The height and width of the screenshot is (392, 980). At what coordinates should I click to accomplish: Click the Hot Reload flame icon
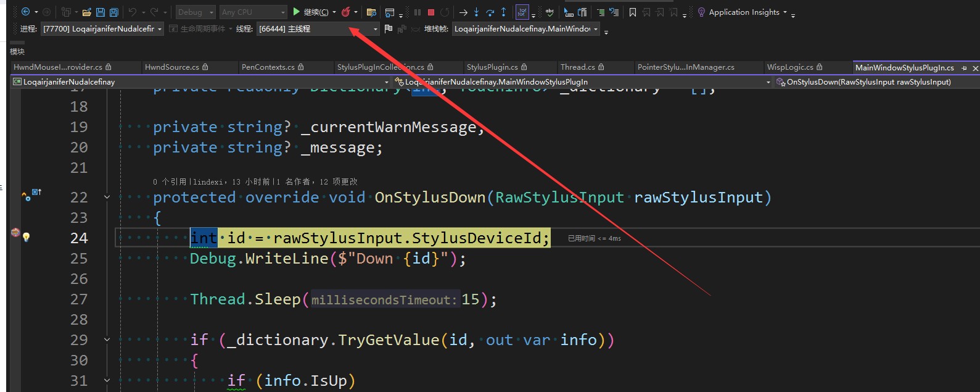pyautogui.click(x=346, y=12)
